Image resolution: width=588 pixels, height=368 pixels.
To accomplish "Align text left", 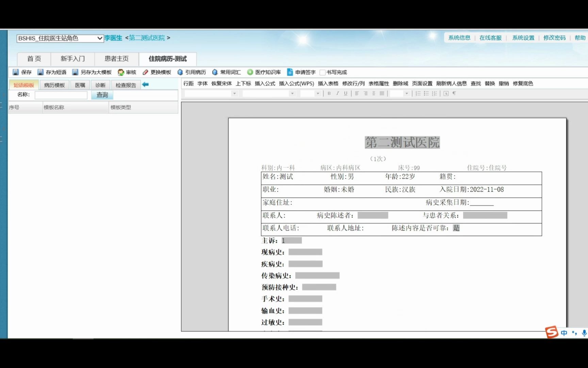I will click(357, 93).
